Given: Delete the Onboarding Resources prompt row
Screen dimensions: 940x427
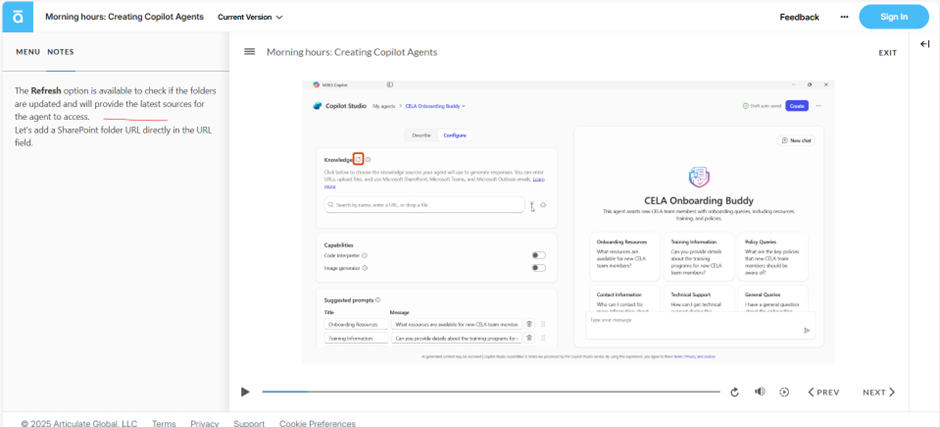Looking at the screenshot, I should [x=529, y=324].
